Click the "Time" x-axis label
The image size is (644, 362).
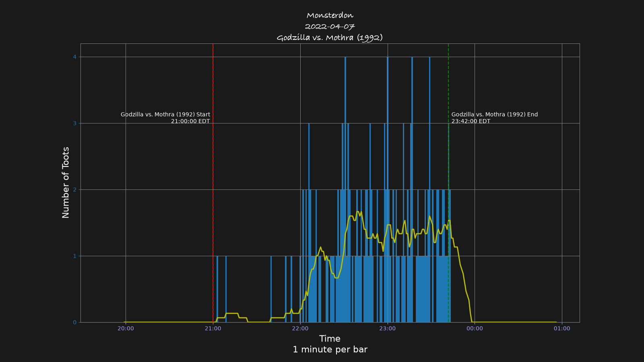pyautogui.click(x=330, y=339)
